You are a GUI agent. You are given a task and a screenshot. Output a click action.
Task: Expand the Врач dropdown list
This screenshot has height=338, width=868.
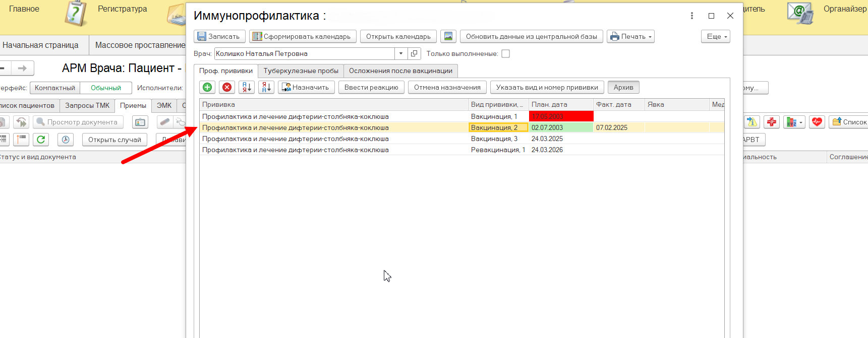click(x=401, y=53)
